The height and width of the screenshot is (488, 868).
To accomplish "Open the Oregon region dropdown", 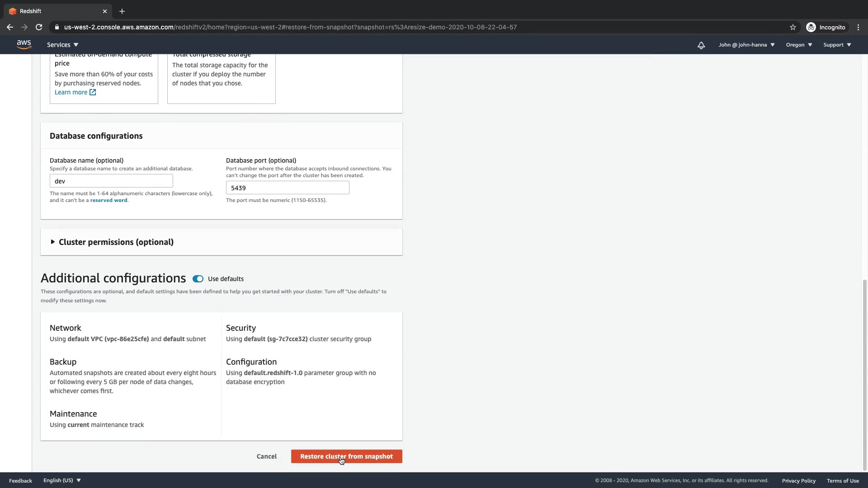I will pyautogui.click(x=799, y=45).
